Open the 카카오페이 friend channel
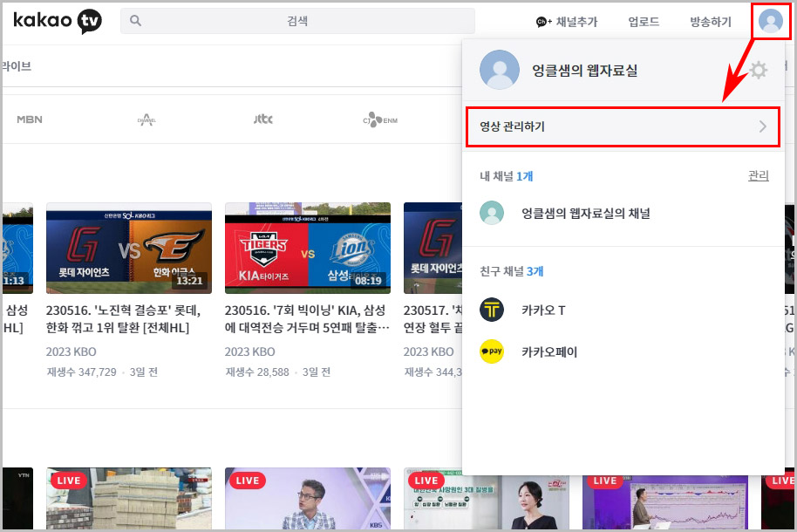 549,351
